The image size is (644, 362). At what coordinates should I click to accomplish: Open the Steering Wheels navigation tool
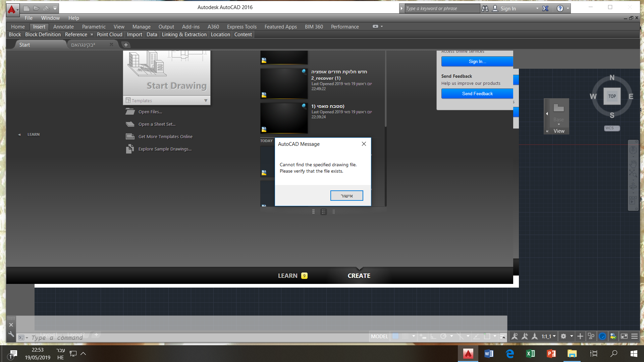pyautogui.click(x=633, y=150)
